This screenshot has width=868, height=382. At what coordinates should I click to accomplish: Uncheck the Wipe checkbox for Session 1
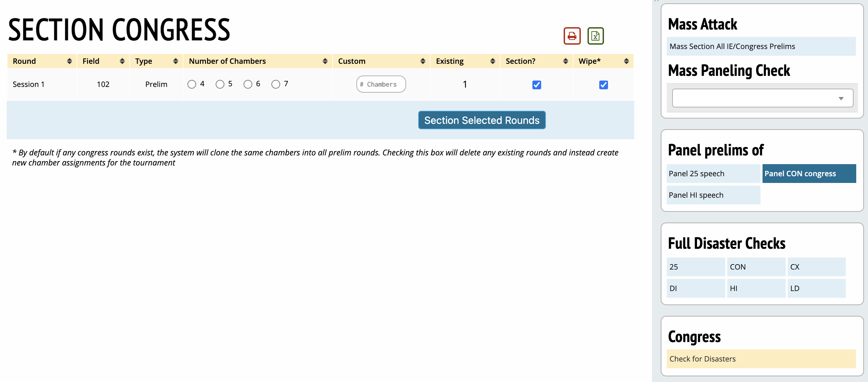tap(603, 85)
